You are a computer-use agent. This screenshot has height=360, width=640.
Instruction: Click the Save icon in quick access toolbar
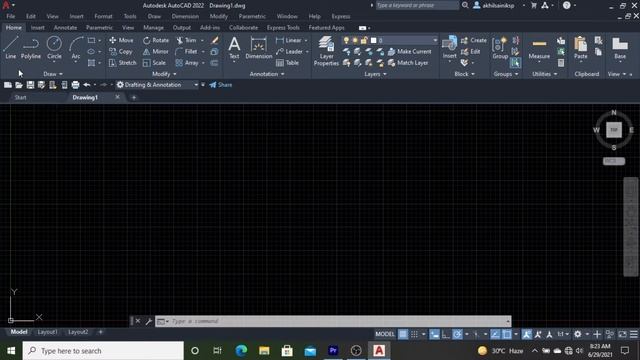click(30, 85)
